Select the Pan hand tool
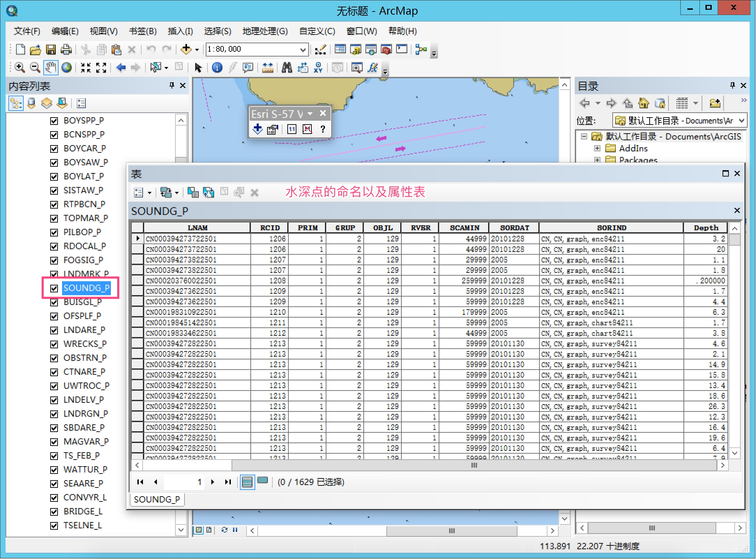The height and width of the screenshot is (559, 756). [x=51, y=67]
